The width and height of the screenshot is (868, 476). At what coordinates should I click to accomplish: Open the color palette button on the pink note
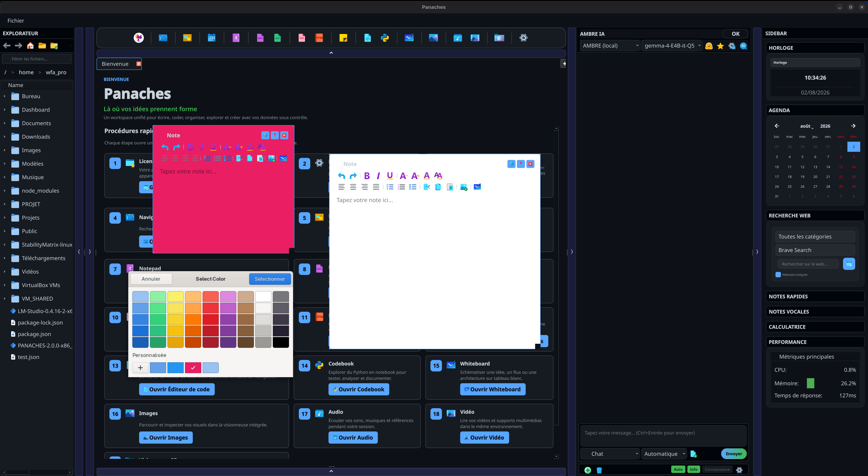pyautogui.click(x=265, y=135)
